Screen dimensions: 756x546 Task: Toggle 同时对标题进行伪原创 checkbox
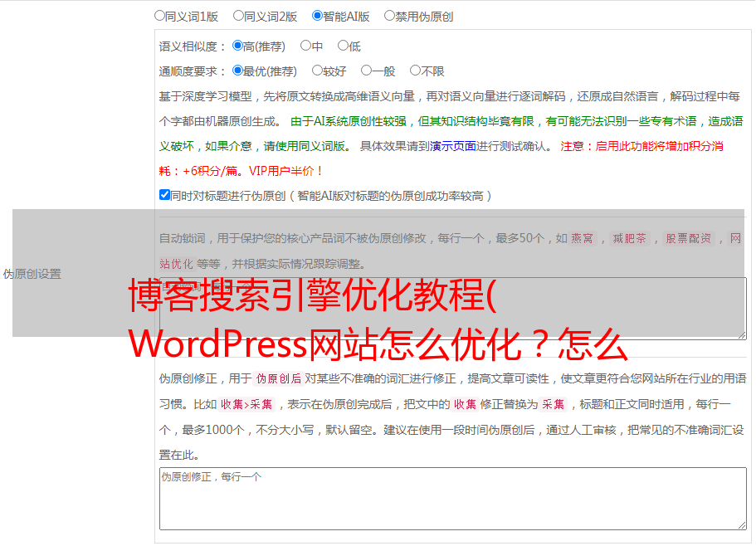pyautogui.click(x=164, y=196)
